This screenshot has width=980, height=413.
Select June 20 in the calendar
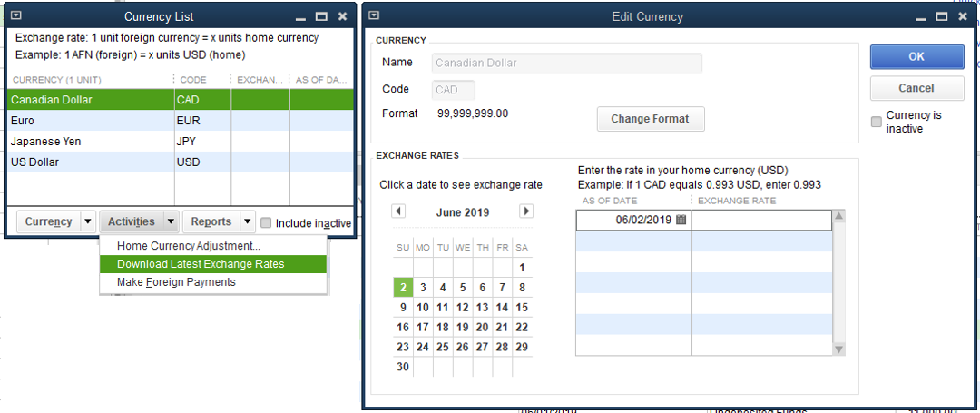coord(482,328)
